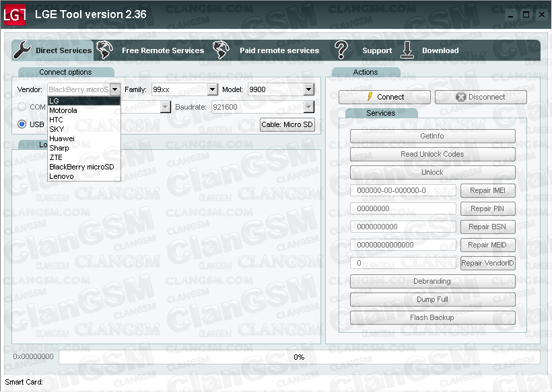The height and width of the screenshot is (392, 552).
Task: Focus the MEID field 00000000000000
Action: coord(403,245)
